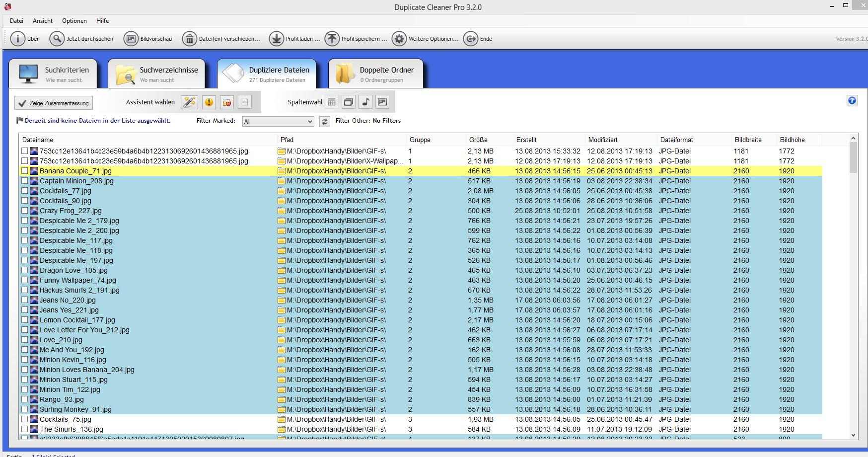
Task: Click the yellow exclamation mark assistant icon
Action: pos(209,102)
